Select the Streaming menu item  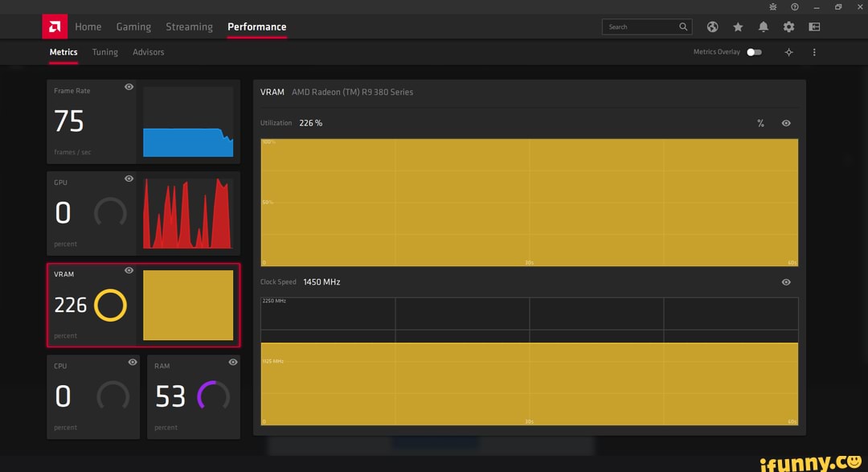pos(189,27)
